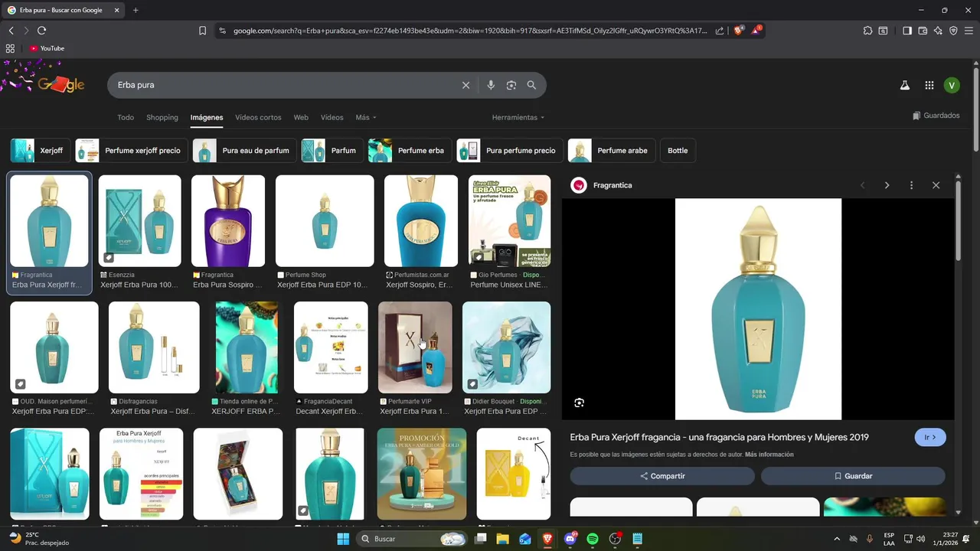Open Brave Rewards triangle icon
This screenshot has width=980, height=551.
click(x=756, y=31)
